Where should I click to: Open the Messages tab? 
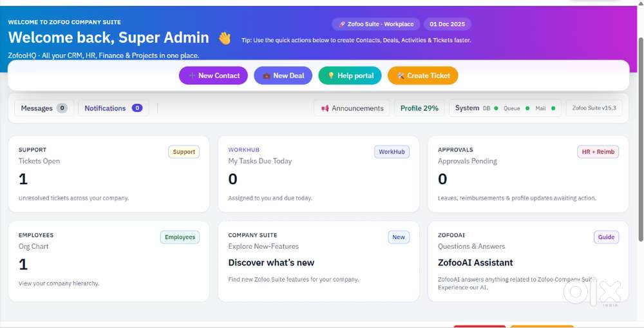(x=44, y=108)
